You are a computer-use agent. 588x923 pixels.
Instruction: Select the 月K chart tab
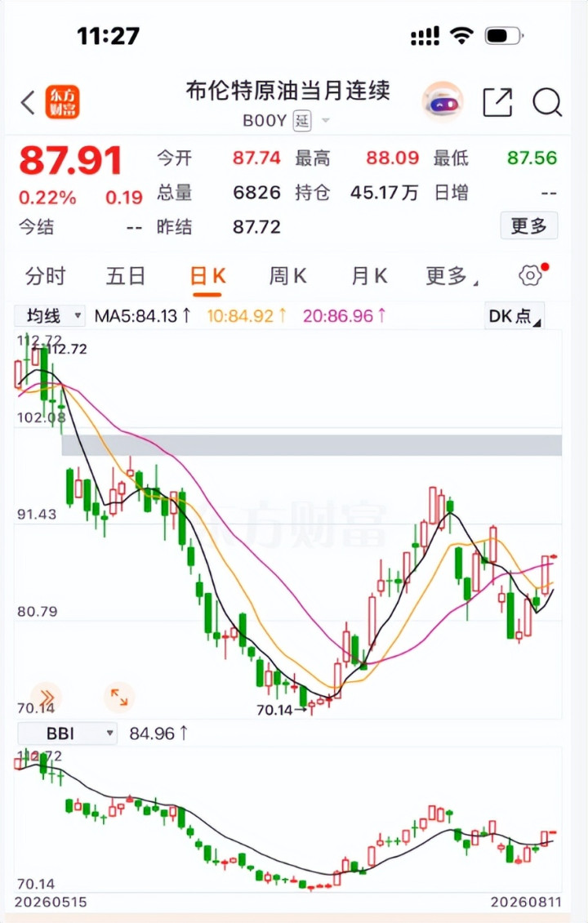pyautogui.click(x=370, y=275)
